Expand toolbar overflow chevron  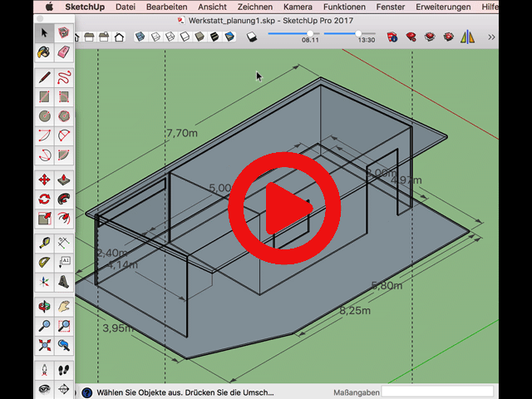pos(491,37)
